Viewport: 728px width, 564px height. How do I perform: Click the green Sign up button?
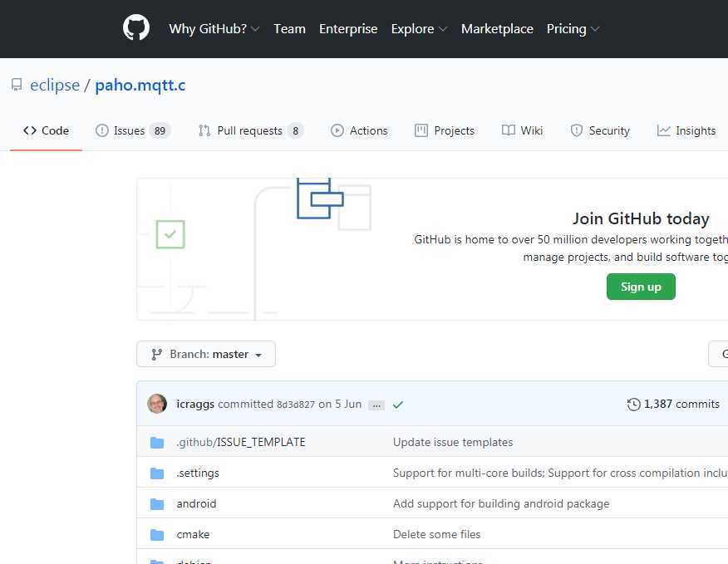641,287
